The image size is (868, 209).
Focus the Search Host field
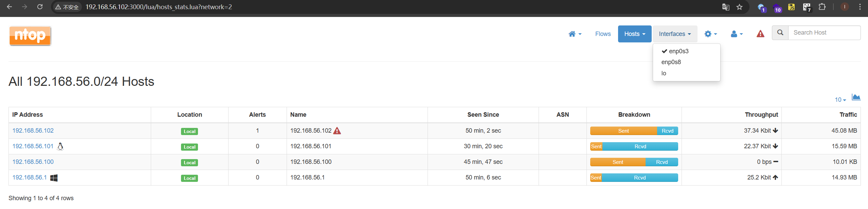click(824, 33)
